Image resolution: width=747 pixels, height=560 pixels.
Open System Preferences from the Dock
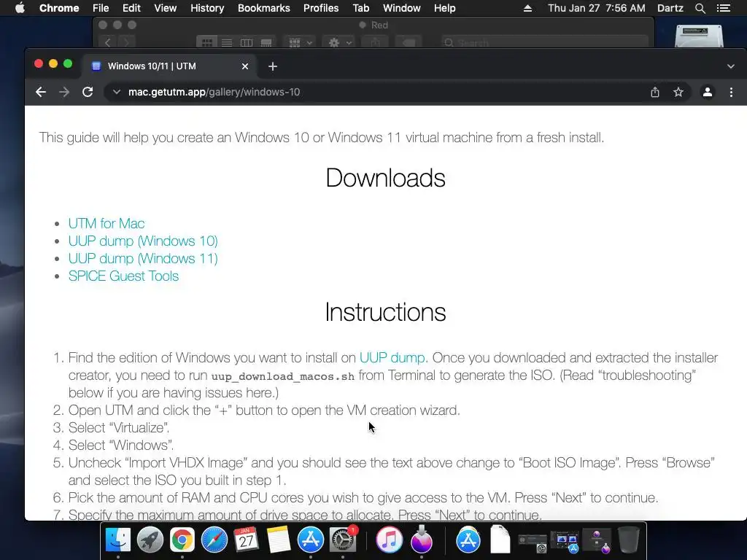343,540
